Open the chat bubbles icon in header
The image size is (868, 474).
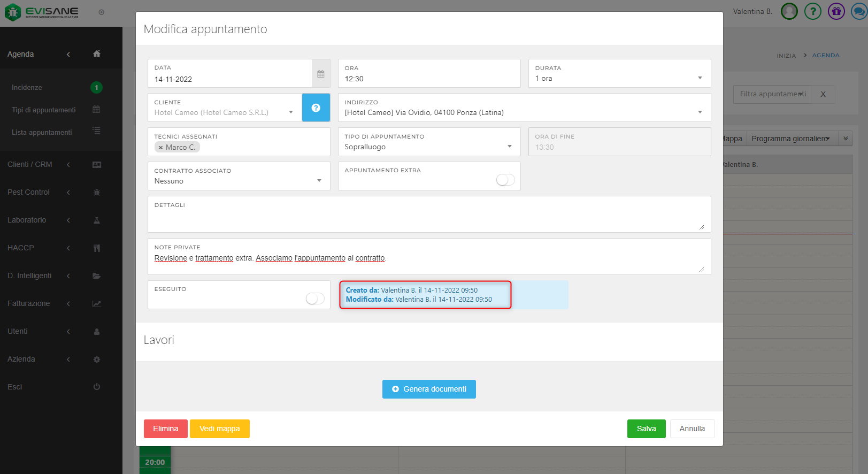click(859, 11)
